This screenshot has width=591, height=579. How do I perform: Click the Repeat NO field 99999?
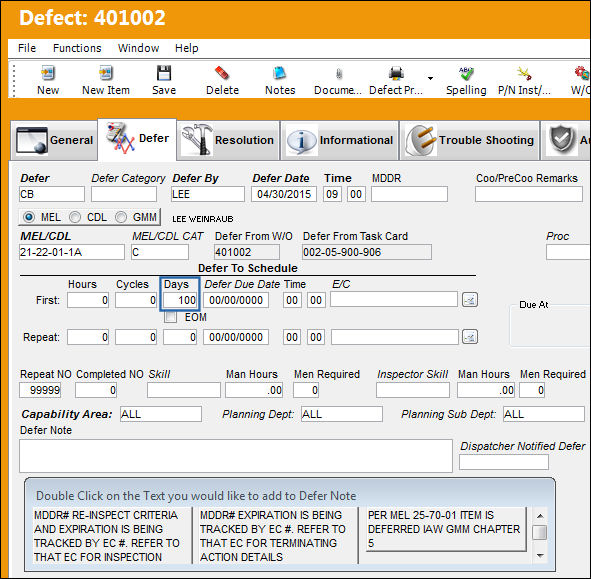pyautogui.click(x=40, y=390)
